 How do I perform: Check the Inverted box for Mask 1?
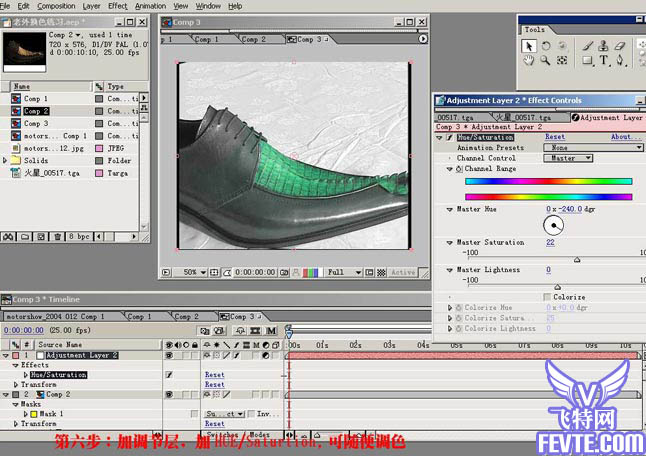coord(251,414)
